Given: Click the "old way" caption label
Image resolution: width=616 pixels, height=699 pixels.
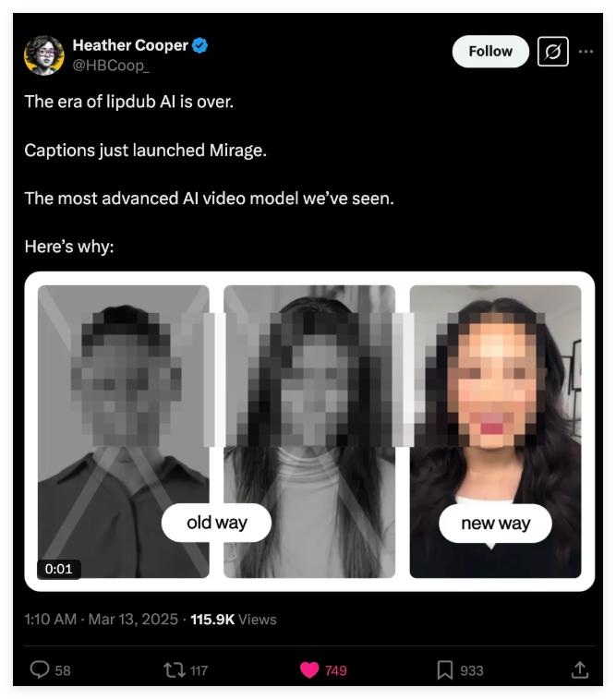Looking at the screenshot, I should pyautogui.click(x=217, y=523).
